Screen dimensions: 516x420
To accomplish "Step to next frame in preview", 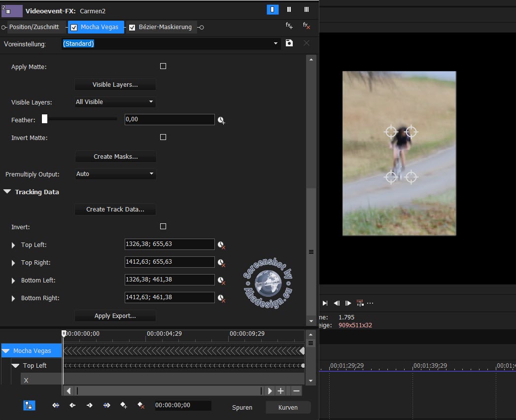I will coord(348,303).
